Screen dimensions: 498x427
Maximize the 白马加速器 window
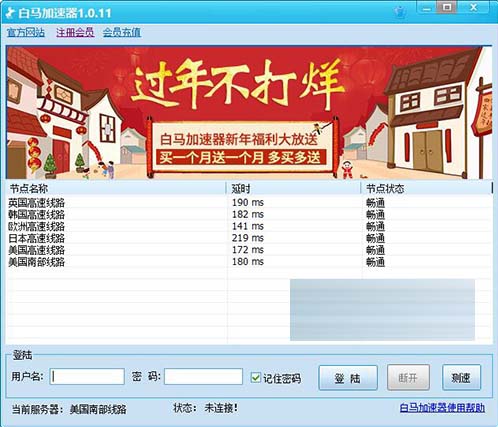coord(447,8)
